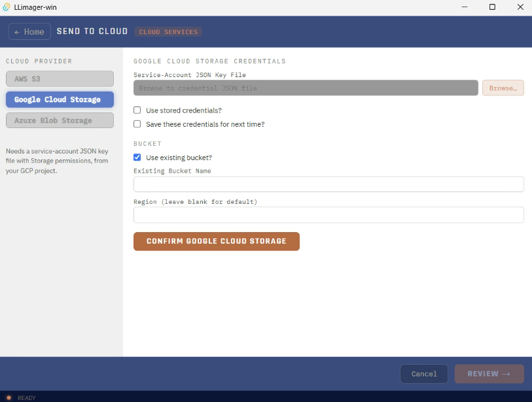Cancel the send to cloud operation
Viewport: 532px width, 402px height.
(424, 374)
